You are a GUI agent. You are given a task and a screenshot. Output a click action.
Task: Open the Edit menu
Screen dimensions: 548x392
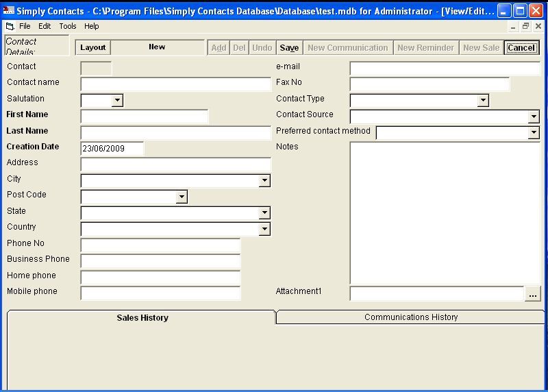(x=45, y=26)
